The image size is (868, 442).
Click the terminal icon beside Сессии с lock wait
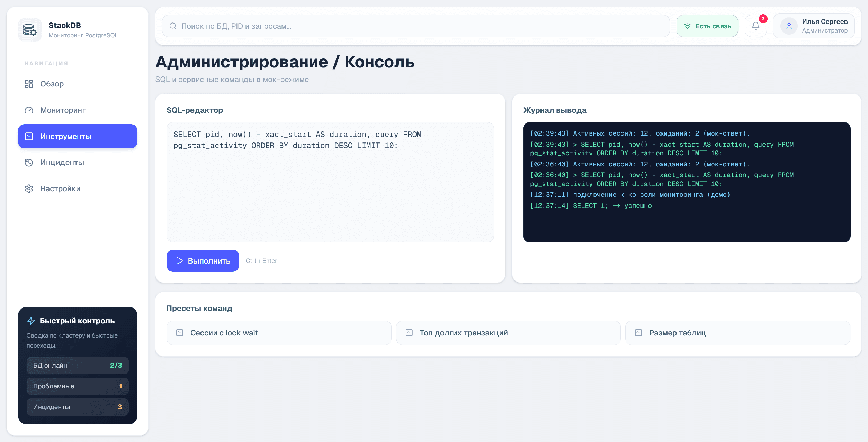(x=179, y=332)
